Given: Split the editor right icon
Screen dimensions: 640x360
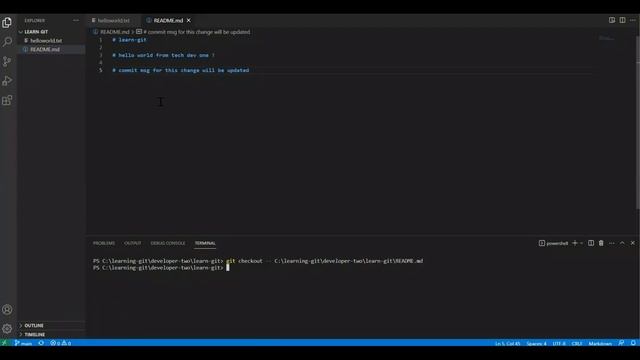Looking at the screenshot, I should [622, 20].
